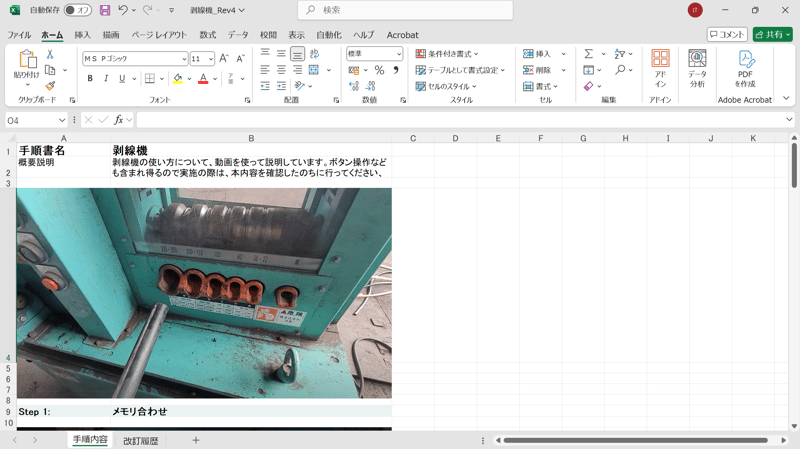Align text to top icon
The image size is (800, 449).
click(265, 54)
